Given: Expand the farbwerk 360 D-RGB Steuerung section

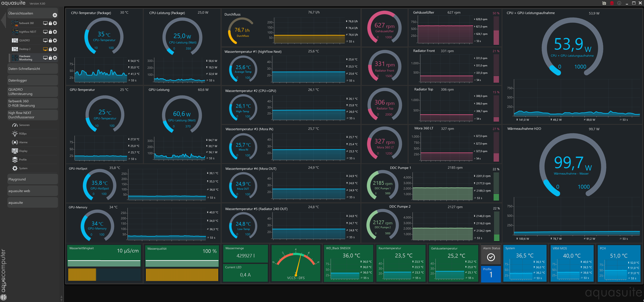Looking at the screenshot, I should point(32,103).
